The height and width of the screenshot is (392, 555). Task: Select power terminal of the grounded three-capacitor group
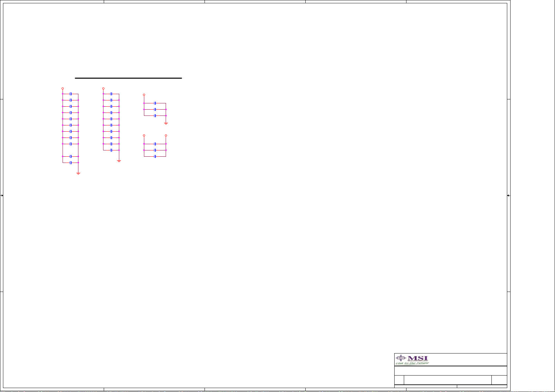(x=144, y=95)
